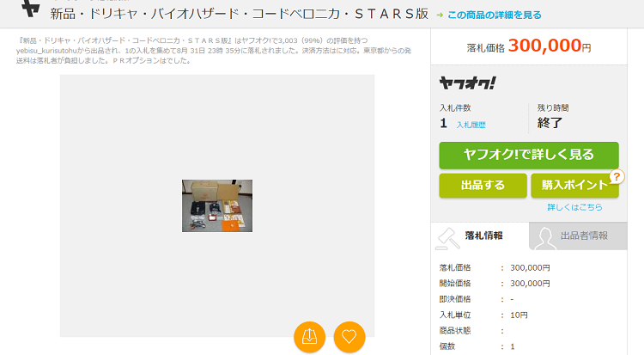Click the green ヤフオク!で詳しく見る button
This screenshot has height=355, width=644.
pos(529,155)
